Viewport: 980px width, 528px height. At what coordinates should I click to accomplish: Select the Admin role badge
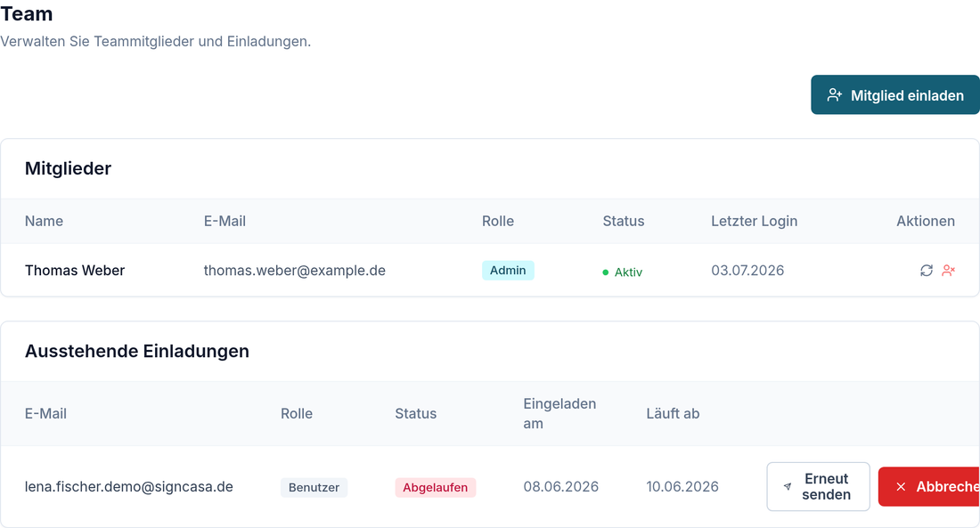point(508,271)
